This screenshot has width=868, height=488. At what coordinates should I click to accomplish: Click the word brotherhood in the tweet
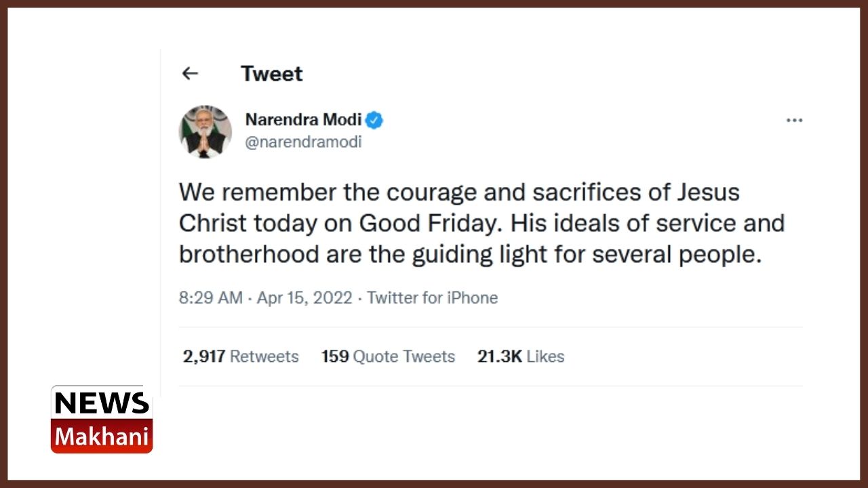(249, 254)
